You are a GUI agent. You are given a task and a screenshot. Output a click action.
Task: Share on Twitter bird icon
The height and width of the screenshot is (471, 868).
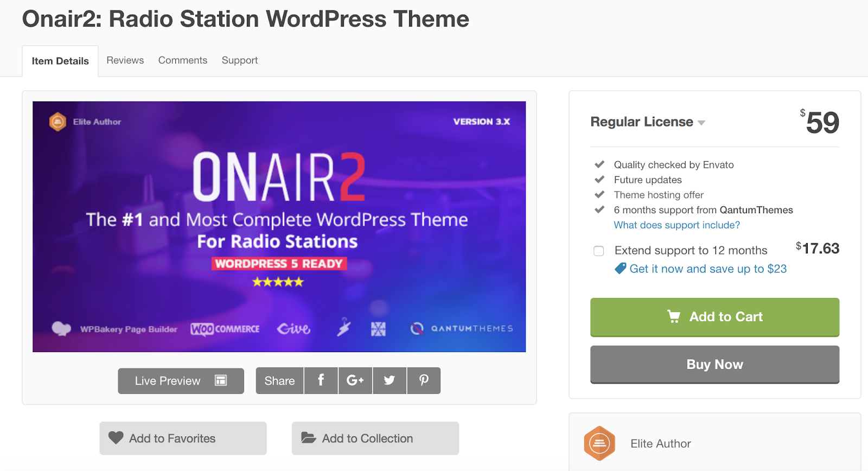pos(390,380)
